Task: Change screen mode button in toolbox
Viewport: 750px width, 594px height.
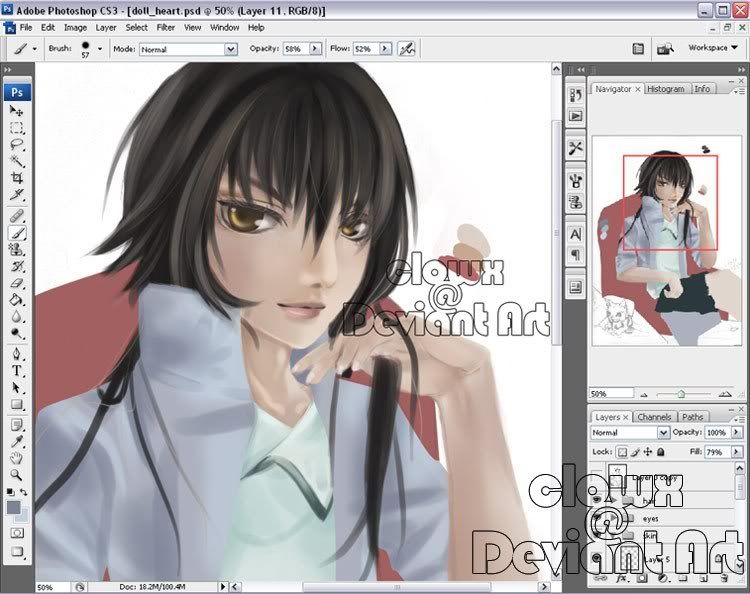Action: click(x=17, y=551)
